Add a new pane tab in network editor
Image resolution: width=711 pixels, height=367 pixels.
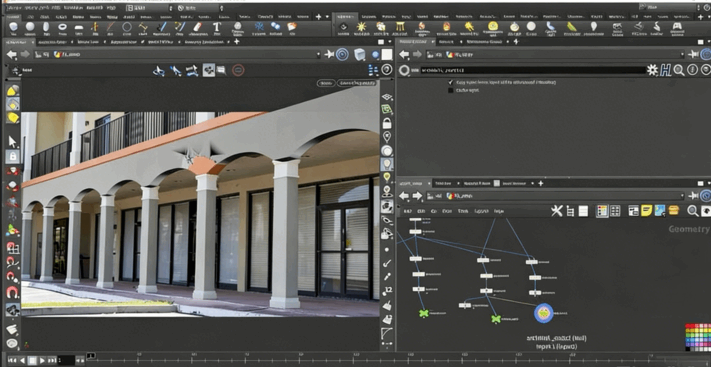[x=541, y=183]
